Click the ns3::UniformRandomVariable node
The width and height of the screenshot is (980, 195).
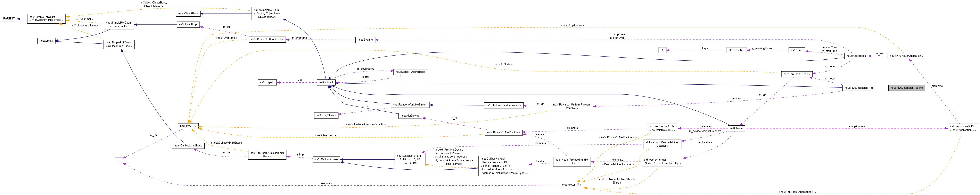click(503, 105)
